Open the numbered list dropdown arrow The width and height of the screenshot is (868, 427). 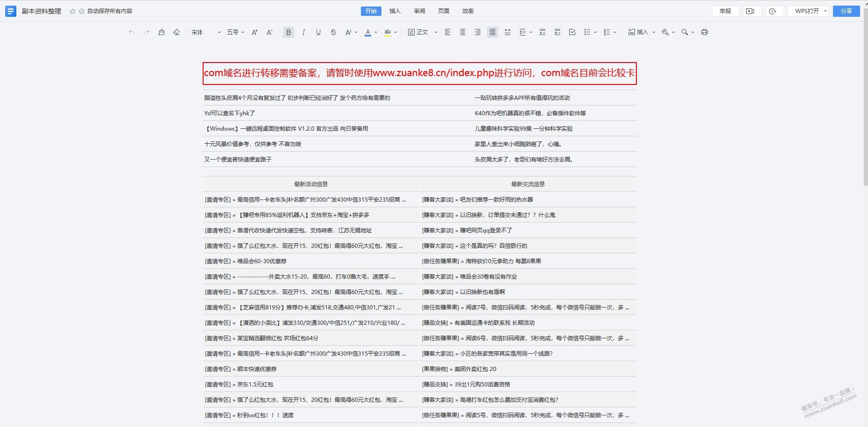[615, 33]
